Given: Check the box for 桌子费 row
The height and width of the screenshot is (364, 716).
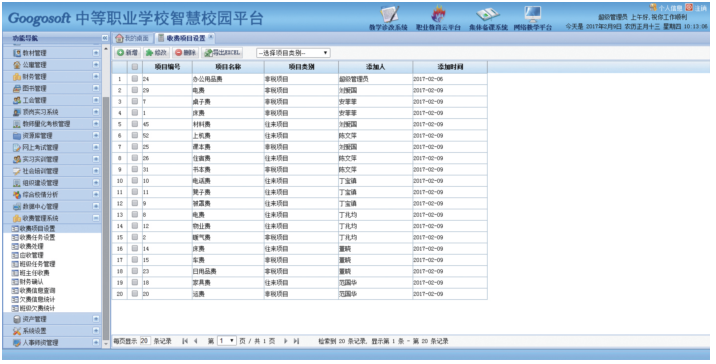Looking at the screenshot, I should coord(135,101).
